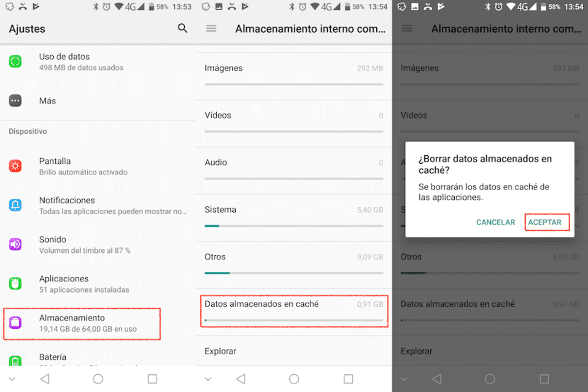Tap the red Pantalla brightness icon
588x392 pixels.
pos(15,166)
